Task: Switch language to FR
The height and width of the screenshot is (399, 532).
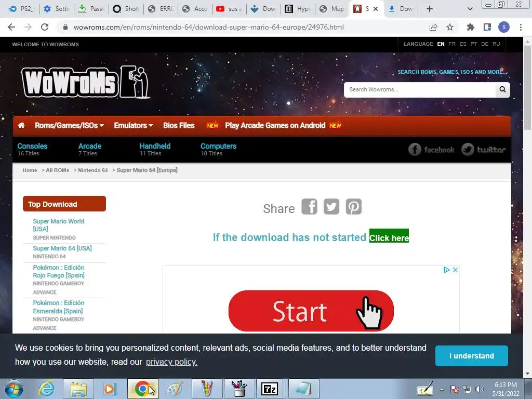Action: point(452,44)
